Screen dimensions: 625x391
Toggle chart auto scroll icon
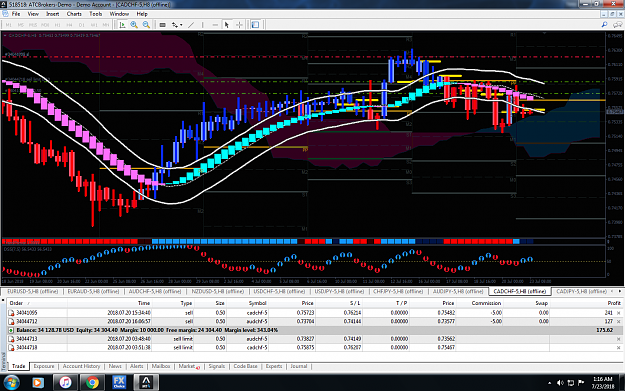pyautogui.click(x=122, y=25)
